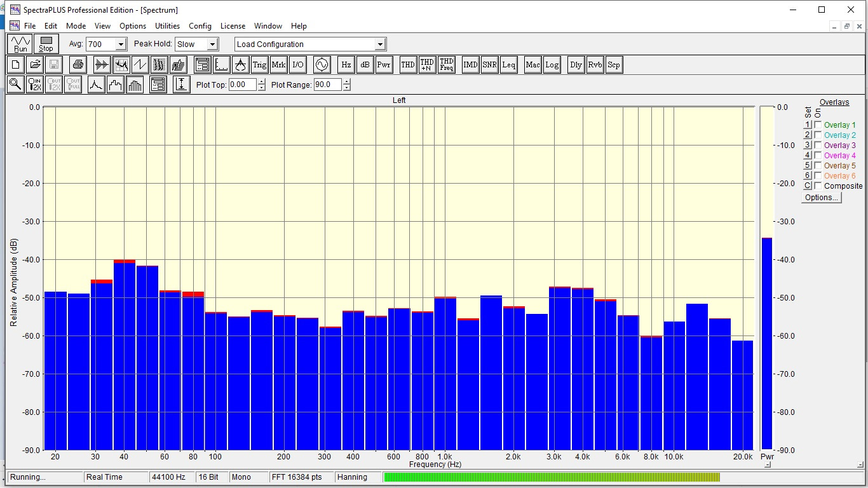Click the Print icon

pyautogui.click(x=78, y=64)
